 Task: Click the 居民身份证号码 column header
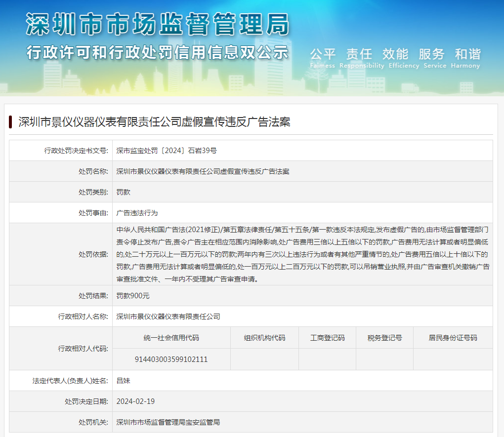click(x=453, y=338)
